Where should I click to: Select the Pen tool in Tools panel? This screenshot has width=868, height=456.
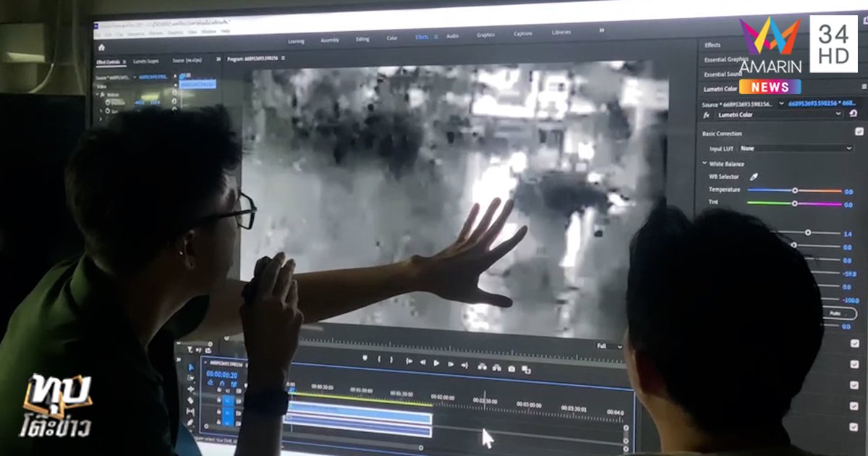point(190,423)
